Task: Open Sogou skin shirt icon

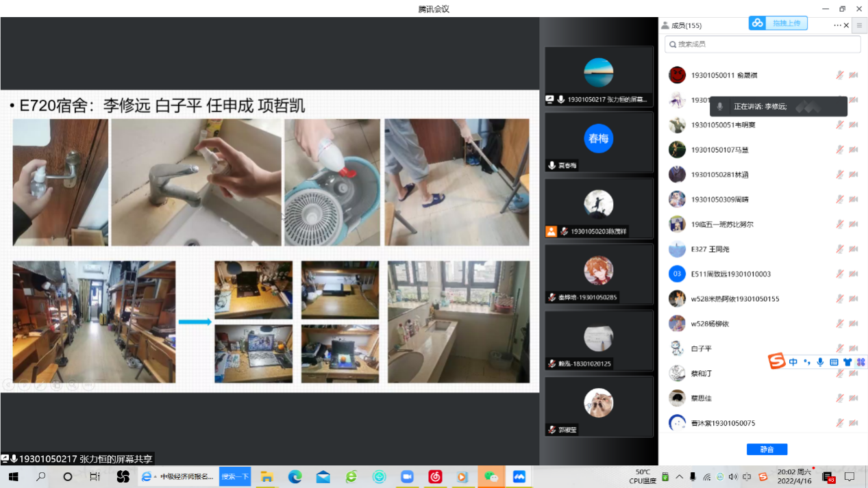Action: click(847, 362)
